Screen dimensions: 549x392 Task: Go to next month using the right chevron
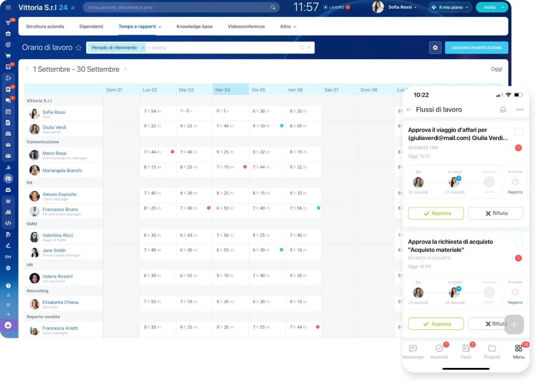125,69
